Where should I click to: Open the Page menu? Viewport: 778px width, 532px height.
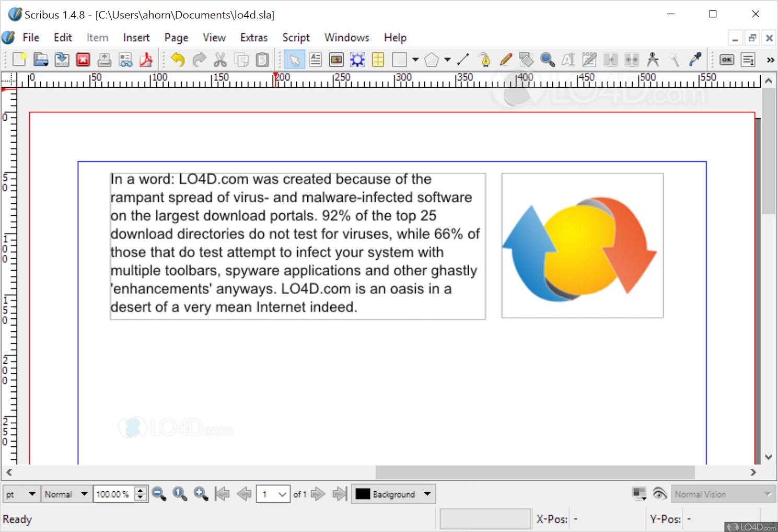click(176, 38)
